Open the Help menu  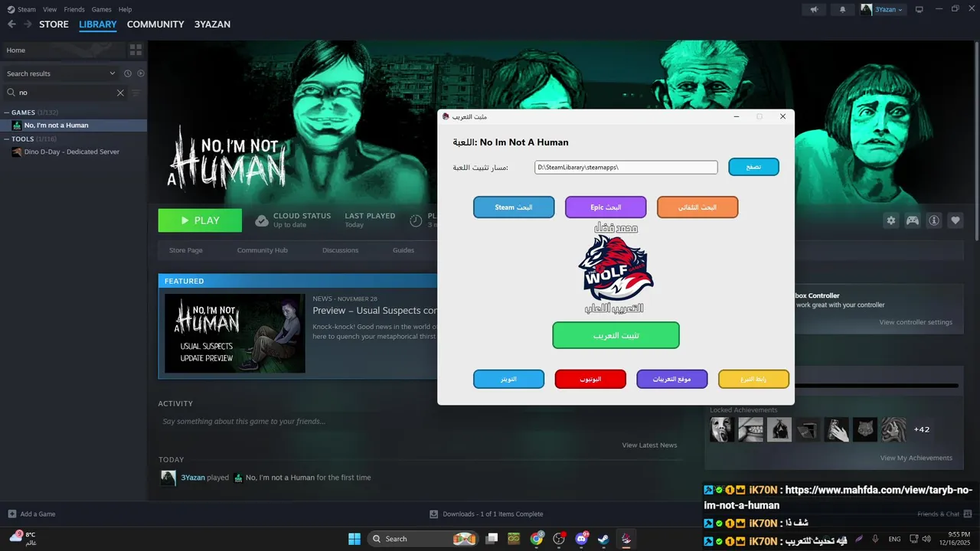125,9
